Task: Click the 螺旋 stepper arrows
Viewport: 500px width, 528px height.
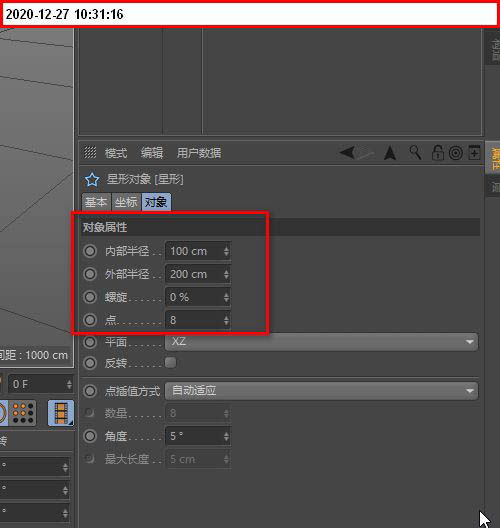Action: 226,297
